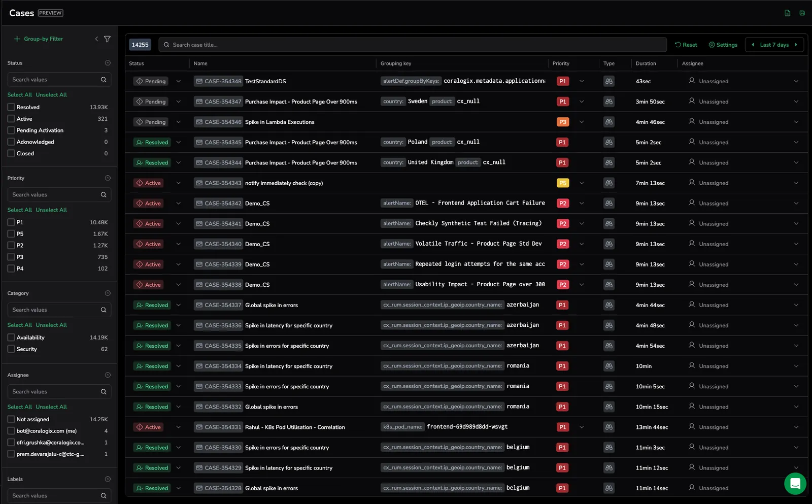Click the Category section options icon

pyautogui.click(x=108, y=293)
